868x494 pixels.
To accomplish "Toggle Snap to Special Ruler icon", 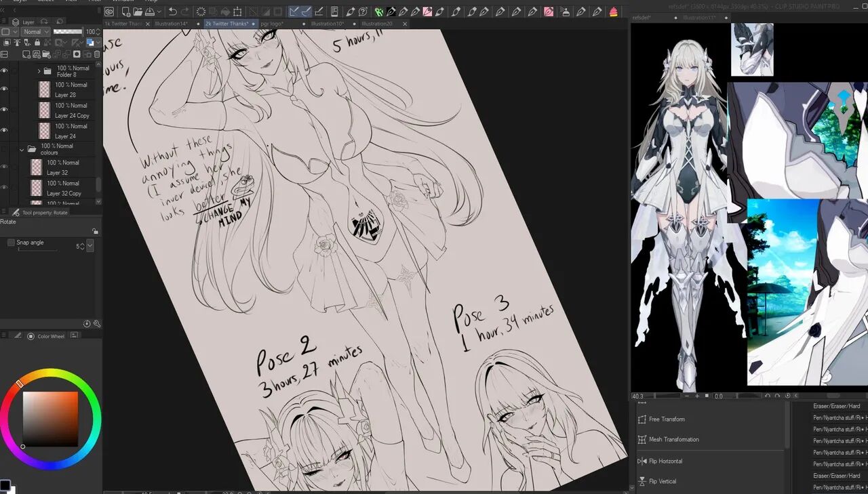I will [x=307, y=12].
